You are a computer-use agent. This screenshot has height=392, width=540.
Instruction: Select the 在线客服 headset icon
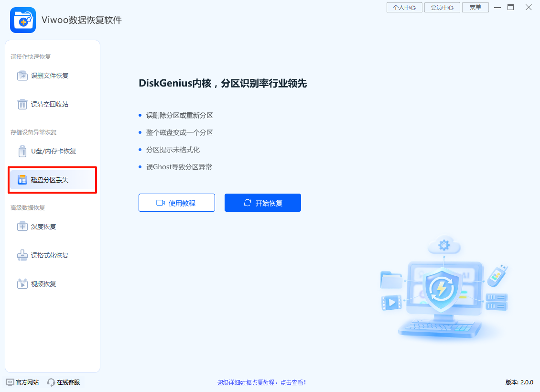(x=51, y=382)
